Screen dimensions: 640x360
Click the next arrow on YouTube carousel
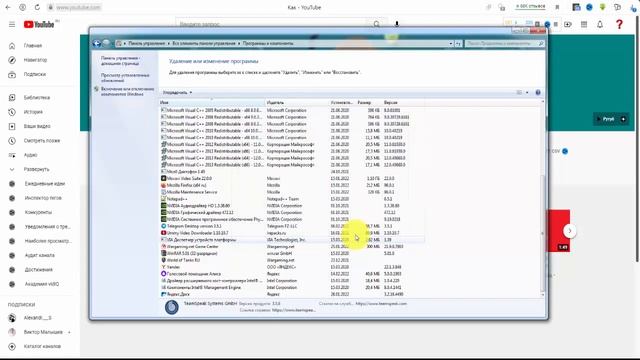point(570,231)
